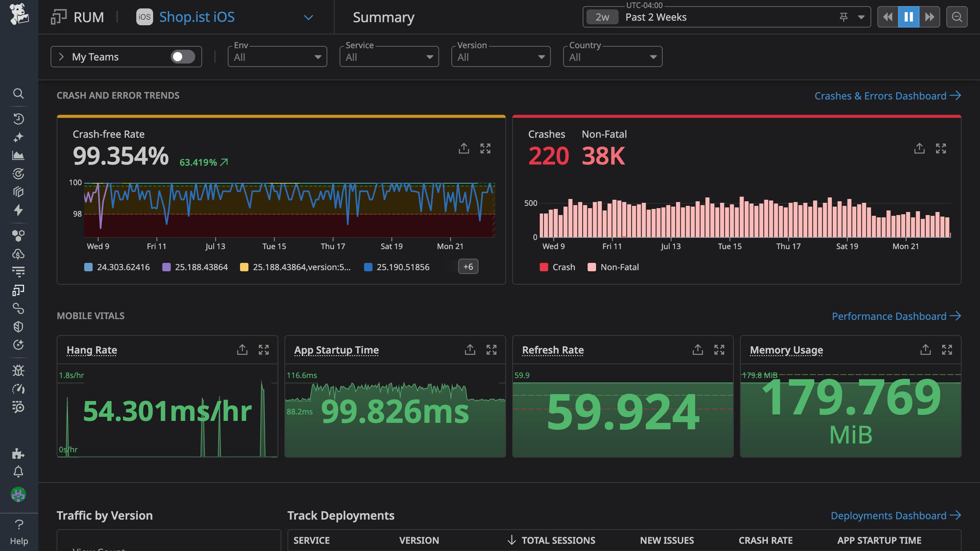Select the 2w time preset
Image resolution: width=980 pixels, height=551 pixels.
click(602, 16)
